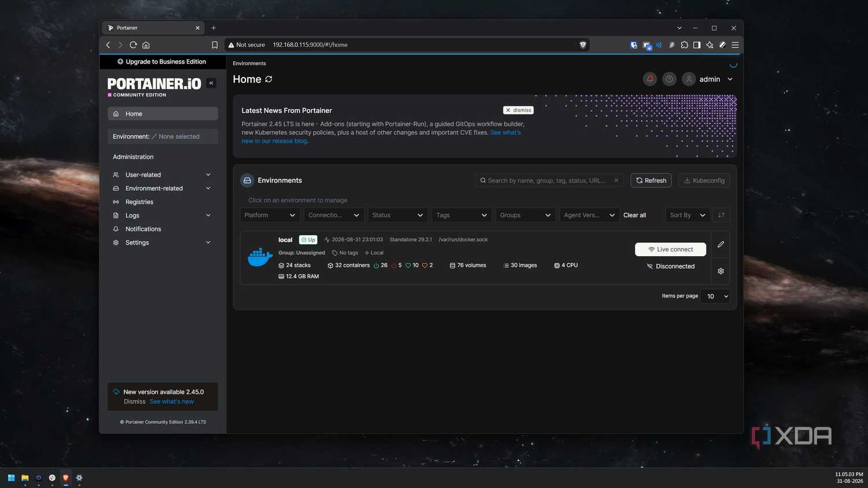
Task: Expand the Settings menu section
Action: click(163, 243)
